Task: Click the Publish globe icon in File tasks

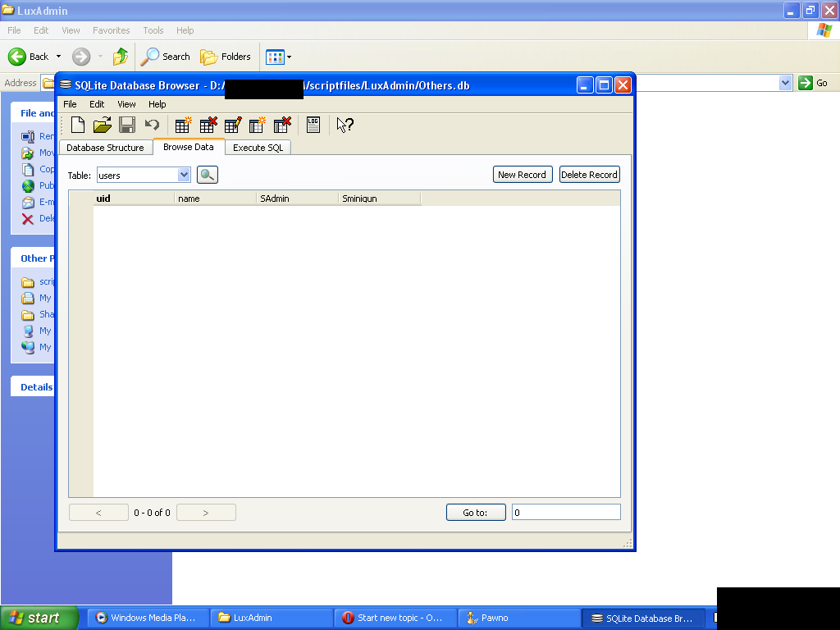Action: coord(28,186)
